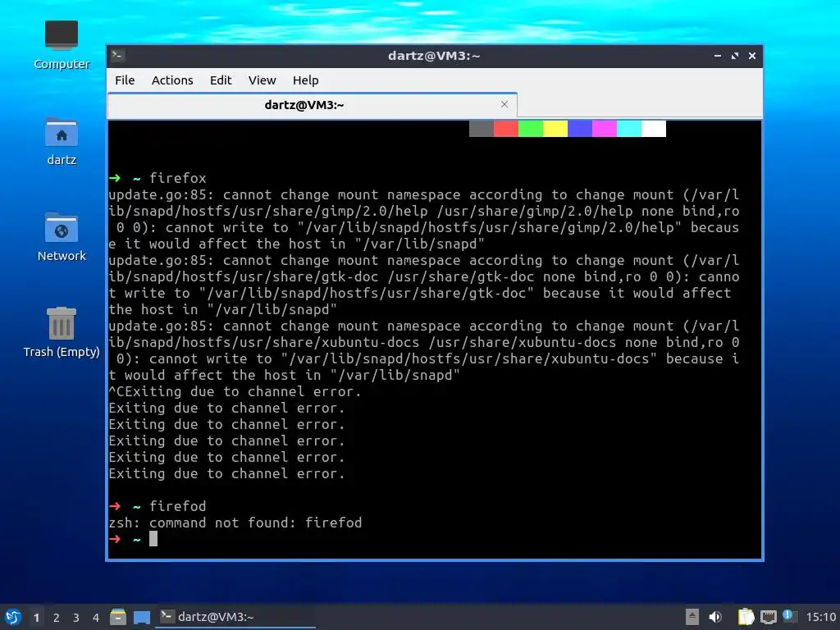Click the blue color block in terminal
840x630 pixels.
[580, 129]
